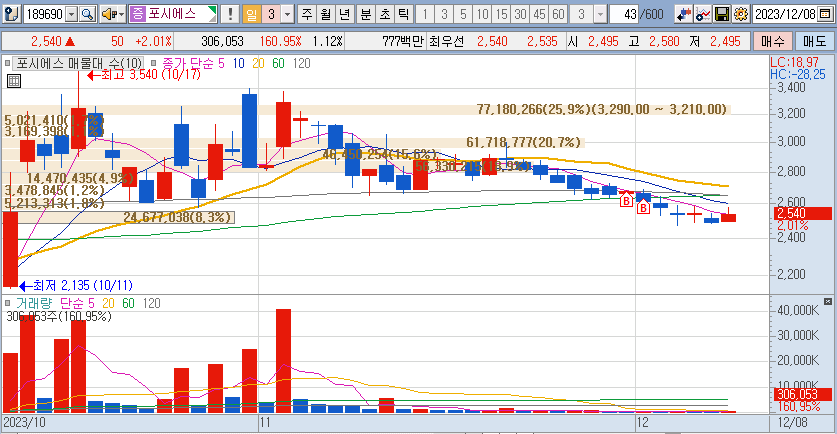The width and height of the screenshot is (837, 434).
Task: Click the second red B marker on chart
Action: (x=643, y=208)
